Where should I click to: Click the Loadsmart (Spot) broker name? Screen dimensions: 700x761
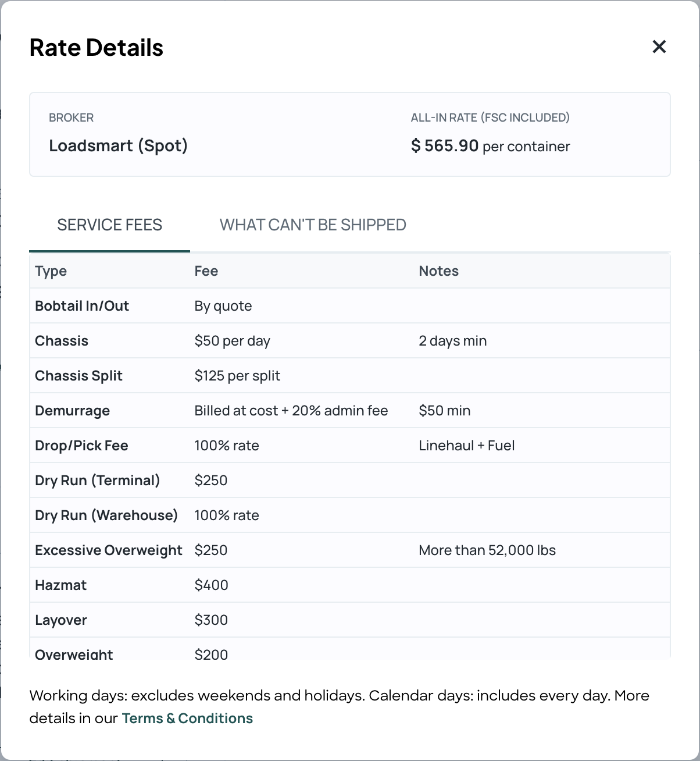click(x=118, y=145)
